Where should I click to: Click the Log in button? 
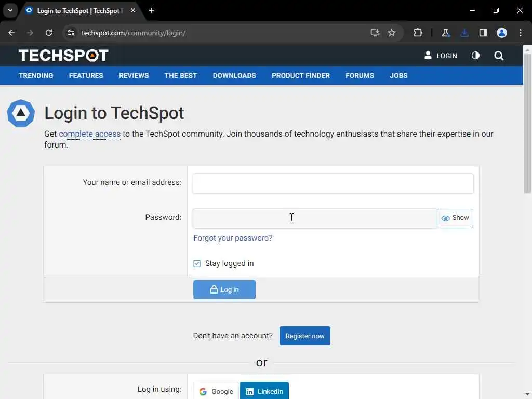coord(224,290)
